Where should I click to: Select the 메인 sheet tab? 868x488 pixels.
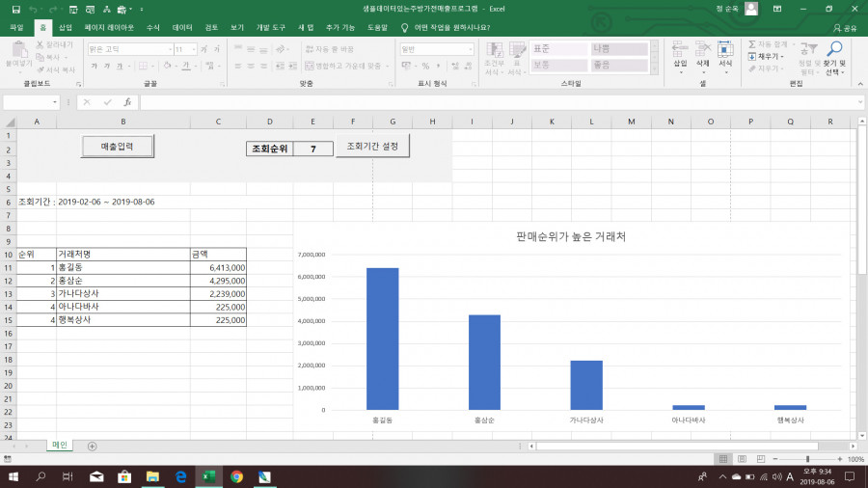coord(59,445)
